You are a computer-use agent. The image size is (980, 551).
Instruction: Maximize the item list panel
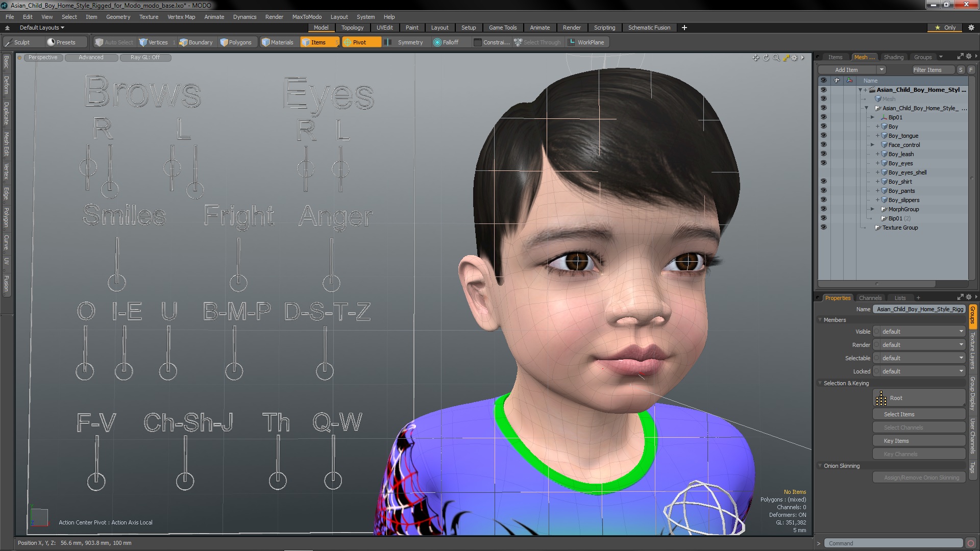pyautogui.click(x=960, y=57)
